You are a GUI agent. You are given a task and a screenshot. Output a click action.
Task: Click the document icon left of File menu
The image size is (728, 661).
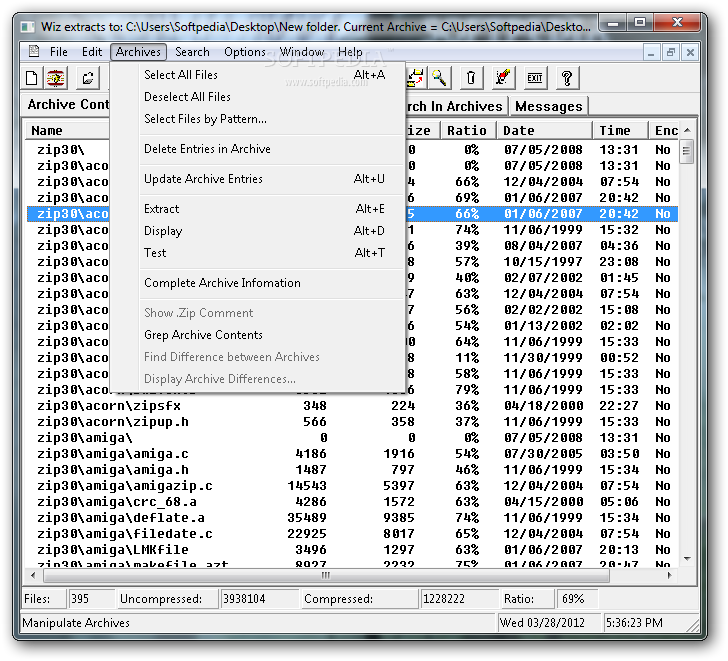(33, 51)
